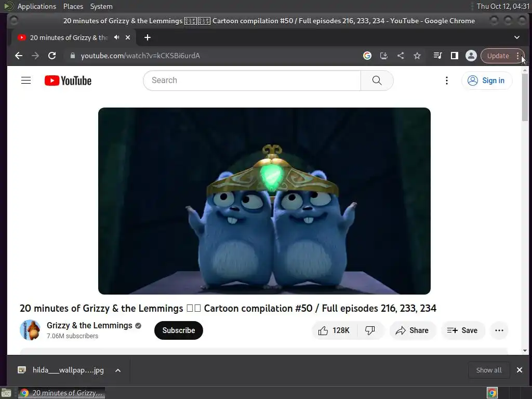Image resolution: width=532 pixels, height=399 pixels.
Task: Open a new tab with plus button
Action: click(147, 37)
